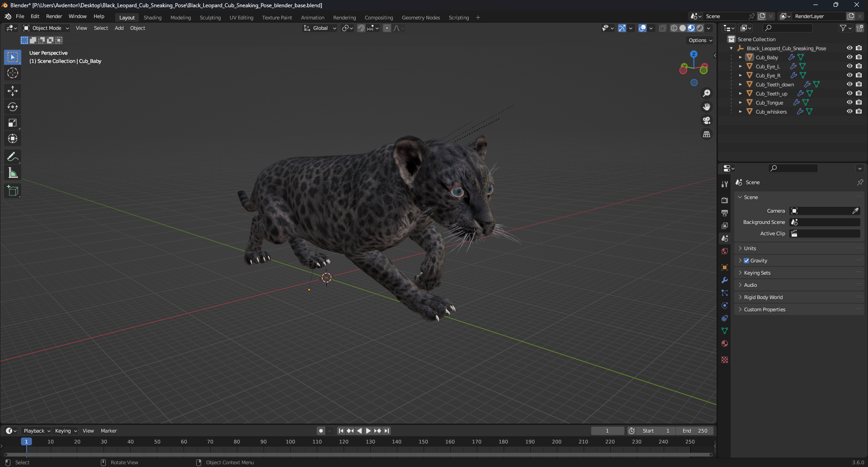Play the animation forward
Screen dimensions: 868x467
coord(368,431)
